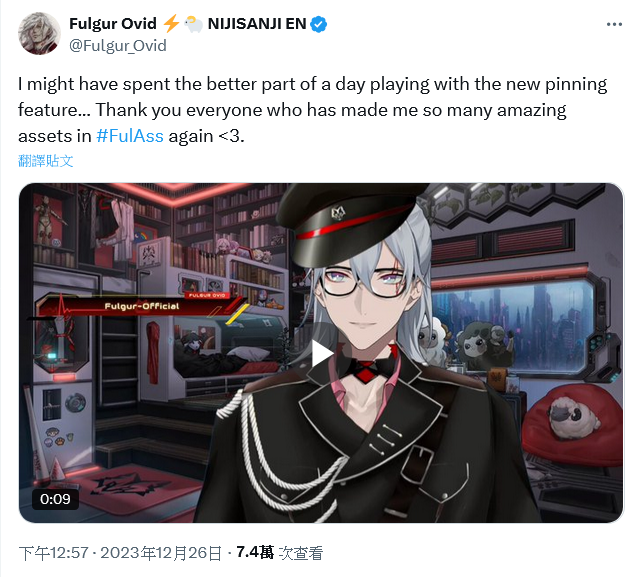
Task: Click the 翻譯貼文 translate post link
Action: tap(46, 161)
